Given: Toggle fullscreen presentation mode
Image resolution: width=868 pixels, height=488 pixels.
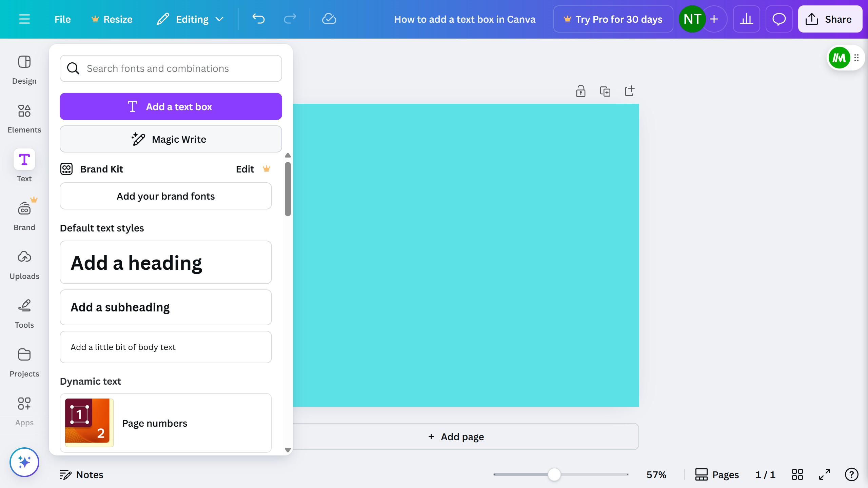Looking at the screenshot, I should pyautogui.click(x=824, y=474).
